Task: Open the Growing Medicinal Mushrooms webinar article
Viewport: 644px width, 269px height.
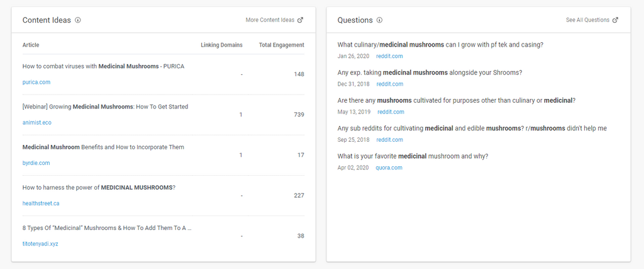Action: click(105, 106)
